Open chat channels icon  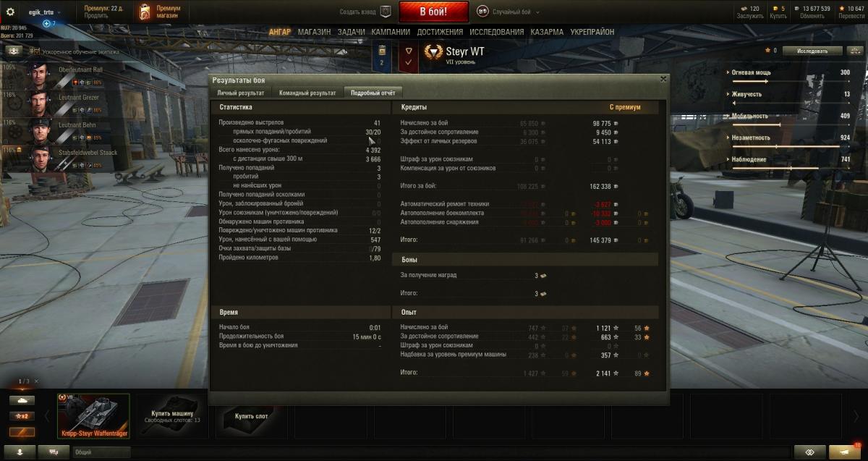tap(54, 452)
